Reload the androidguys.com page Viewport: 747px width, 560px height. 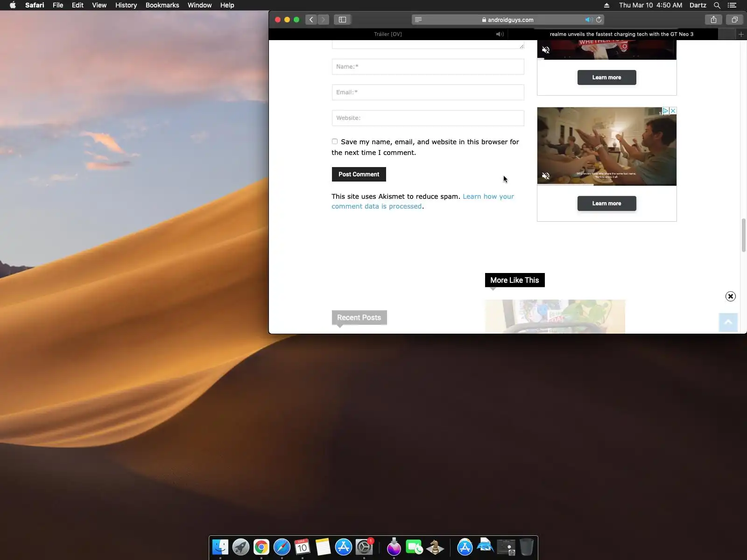pos(599,20)
